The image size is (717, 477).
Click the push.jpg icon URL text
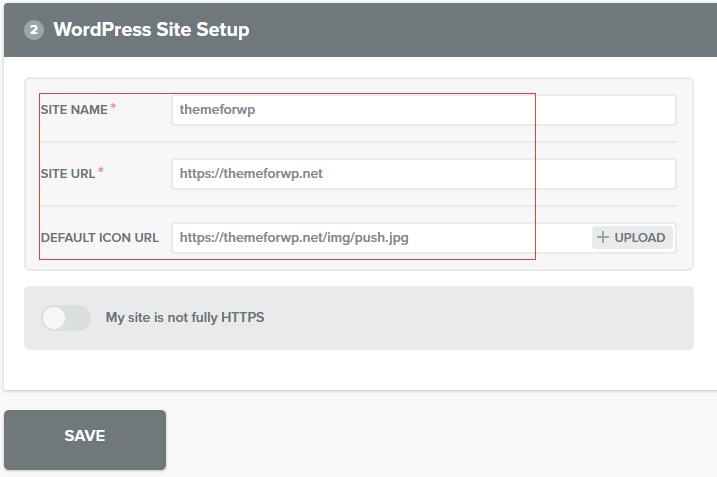click(294, 238)
